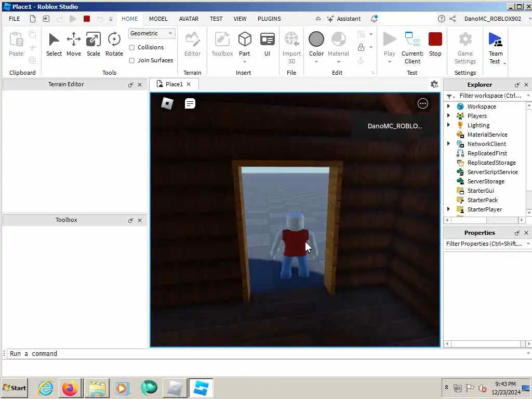
Task: Open Firefox from the taskbar
Action: point(70,388)
